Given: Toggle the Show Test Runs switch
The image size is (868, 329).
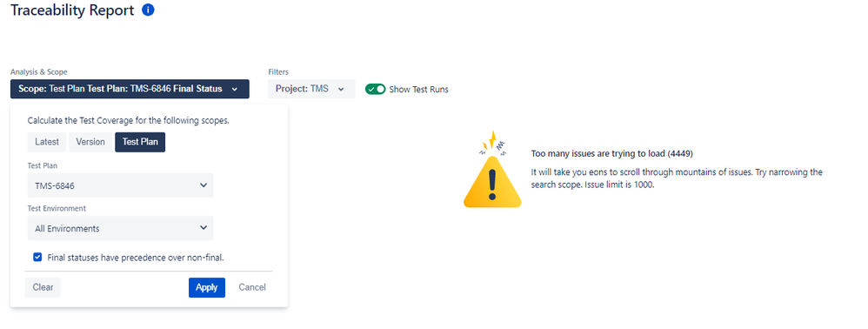Looking at the screenshot, I should click(x=375, y=89).
